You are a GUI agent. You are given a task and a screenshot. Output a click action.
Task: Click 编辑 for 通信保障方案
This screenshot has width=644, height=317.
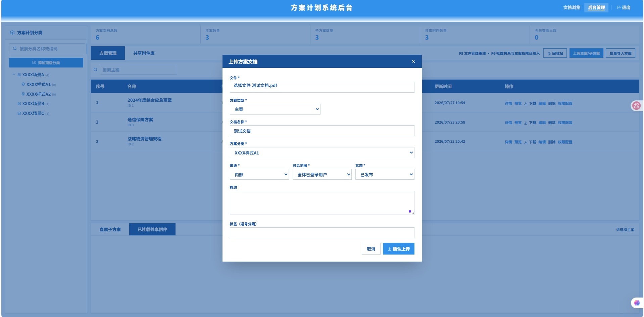542,123
